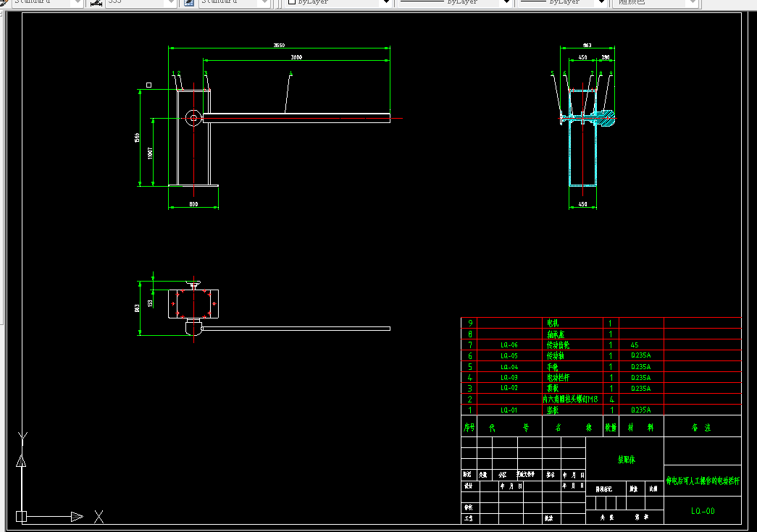Click the table style icon in toolbar
This screenshot has height=532, width=757.
click(189, 3)
